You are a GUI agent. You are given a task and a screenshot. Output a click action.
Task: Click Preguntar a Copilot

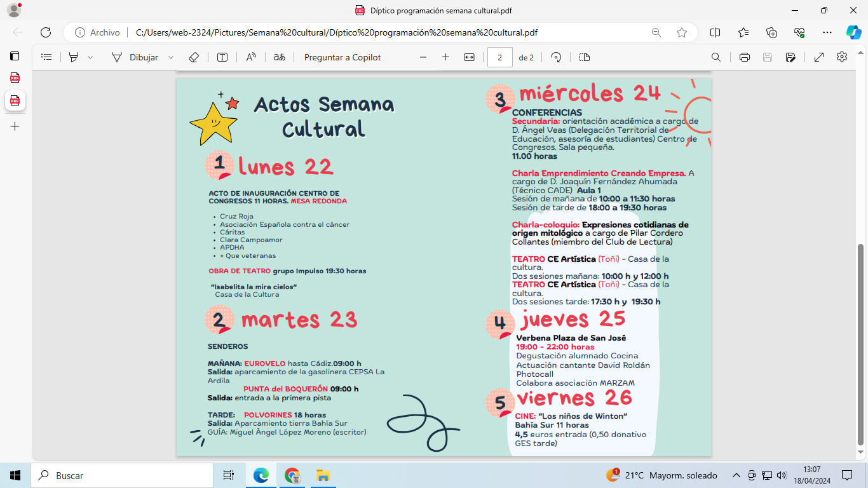pos(342,57)
